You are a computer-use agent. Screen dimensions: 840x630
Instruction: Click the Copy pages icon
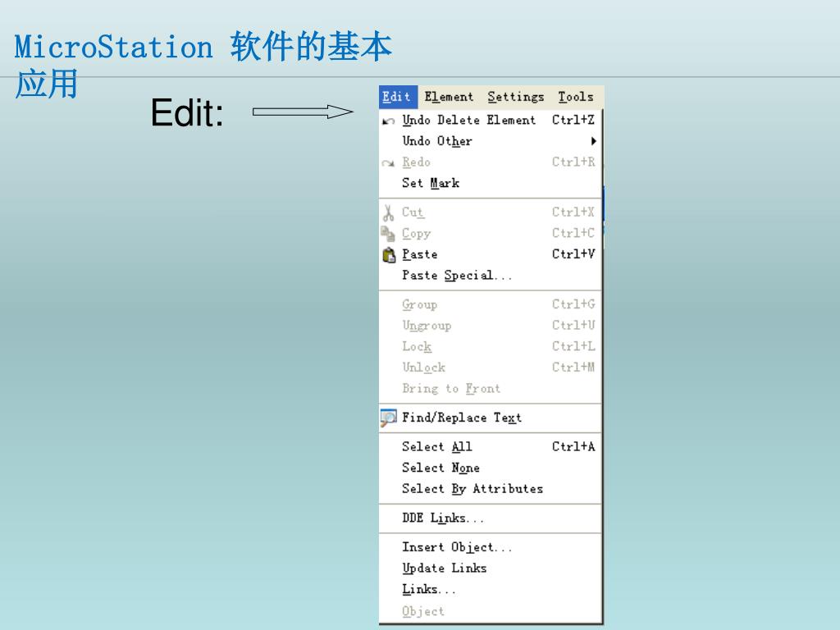click(388, 234)
